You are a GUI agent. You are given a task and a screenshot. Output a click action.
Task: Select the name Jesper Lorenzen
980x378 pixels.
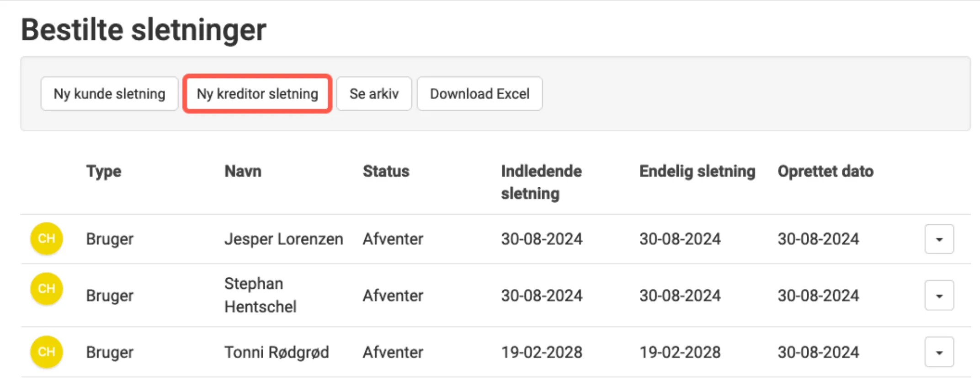[x=283, y=239]
